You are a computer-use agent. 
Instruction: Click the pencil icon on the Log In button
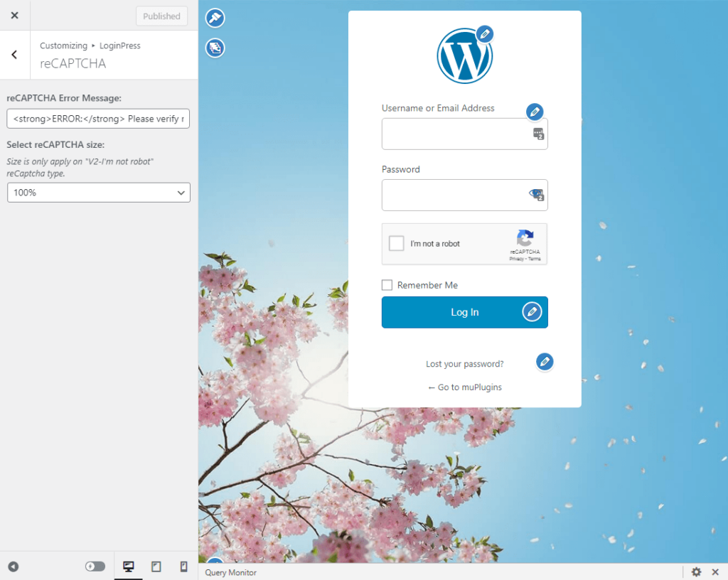pyautogui.click(x=532, y=312)
